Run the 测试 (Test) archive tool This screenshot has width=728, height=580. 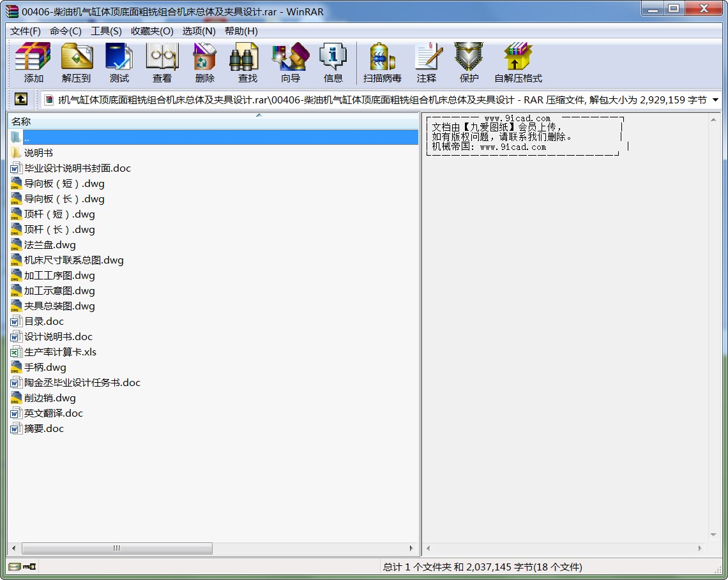(119, 63)
